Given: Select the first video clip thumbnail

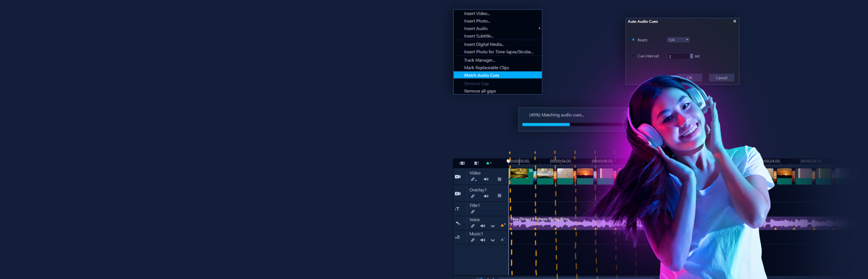Looking at the screenshot, I should (x=521, y=177).
